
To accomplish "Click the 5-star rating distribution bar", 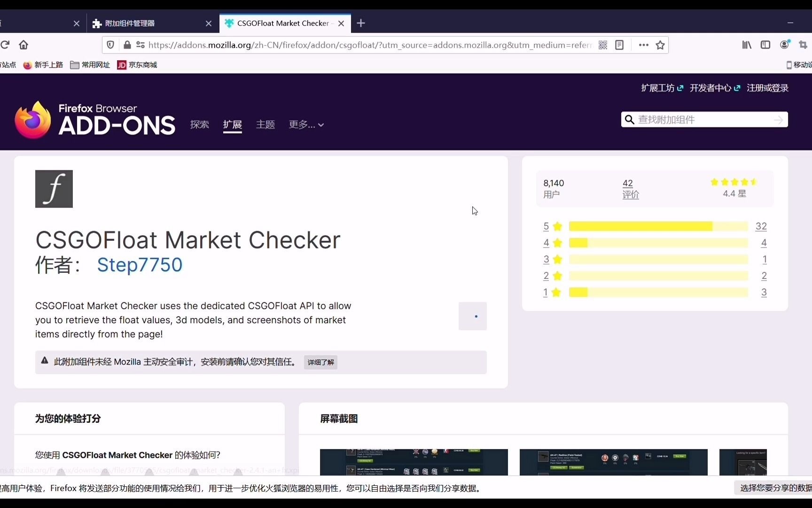I will pos(657,226).
